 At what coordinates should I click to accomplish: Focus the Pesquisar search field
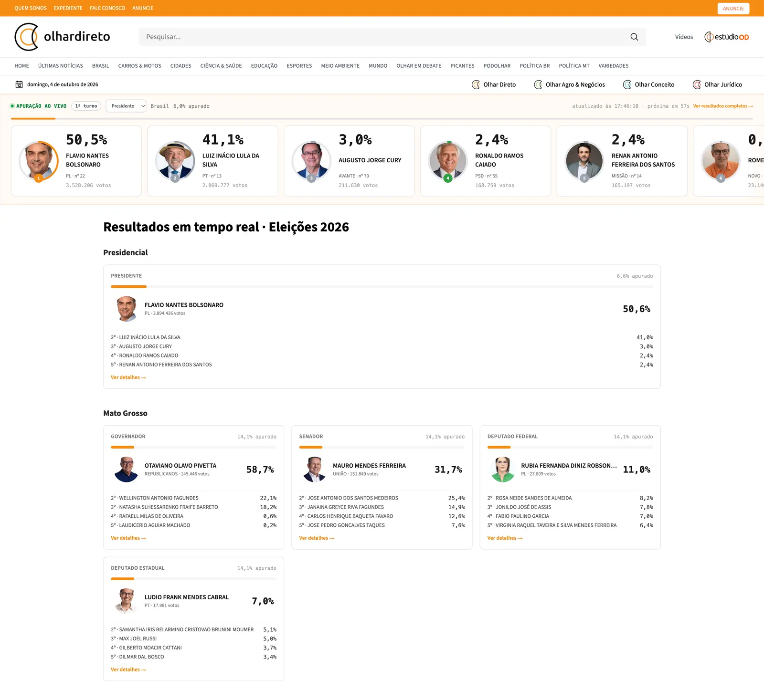click(x=393, y=37)
